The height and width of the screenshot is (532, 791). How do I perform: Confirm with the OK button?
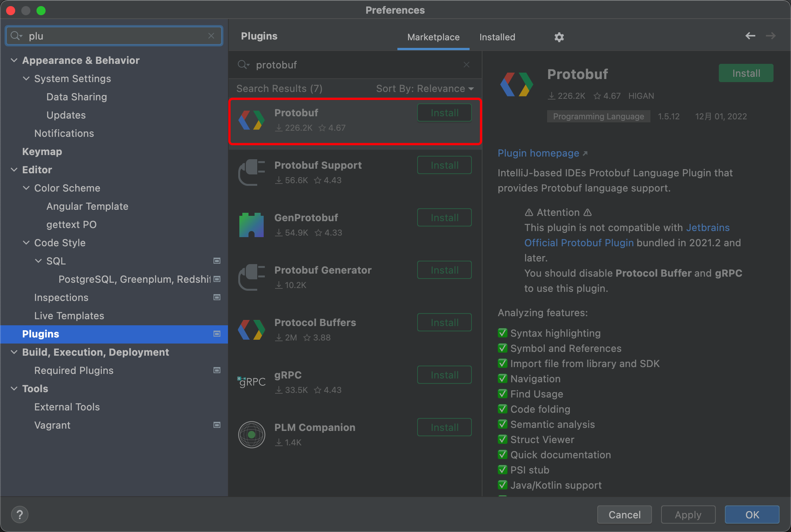[752, 515]
